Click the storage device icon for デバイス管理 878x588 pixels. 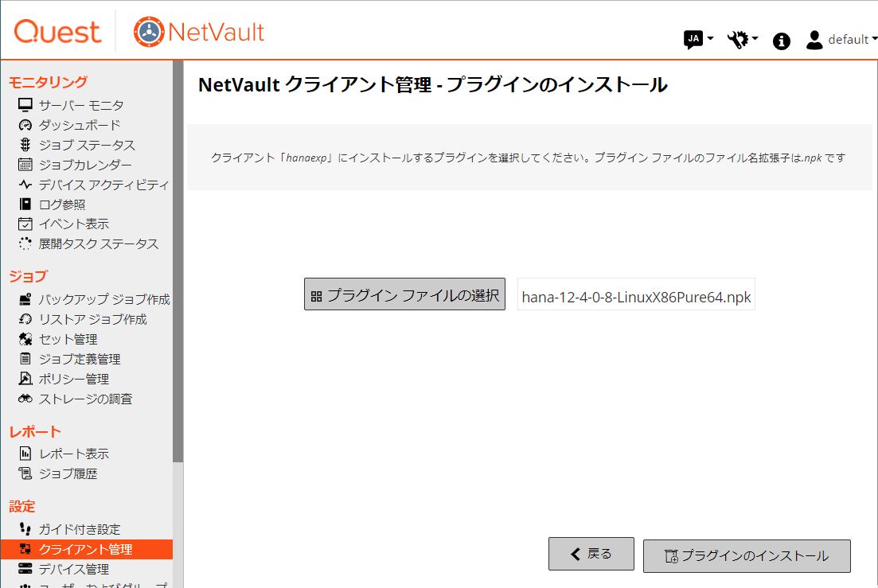pos(25,568)
